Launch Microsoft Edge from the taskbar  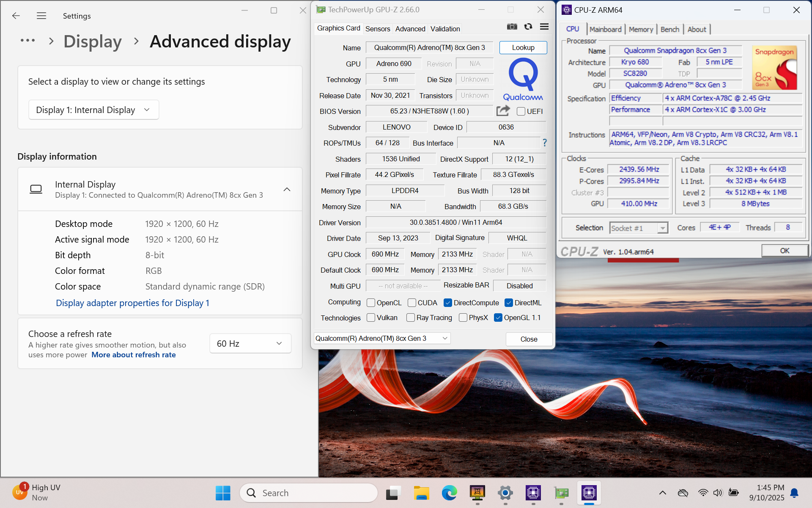coord(449,493)
